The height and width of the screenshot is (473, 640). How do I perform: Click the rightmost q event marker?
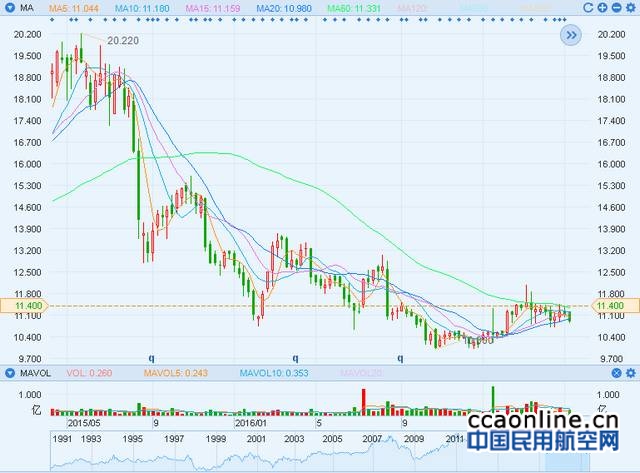click(x=400, y=357)
